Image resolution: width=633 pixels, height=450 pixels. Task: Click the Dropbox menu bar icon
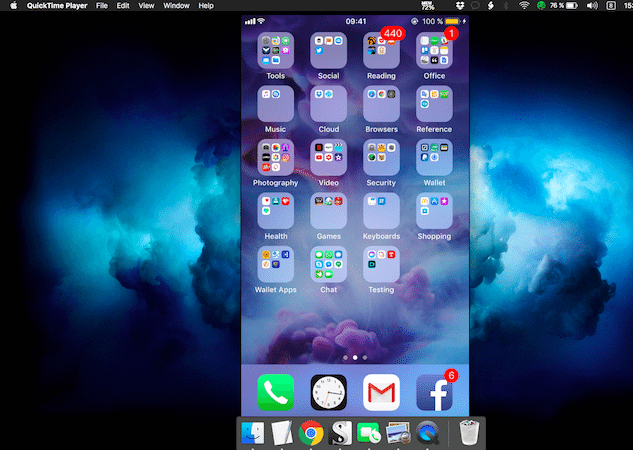pyautogui.click(x=460, y=6)
